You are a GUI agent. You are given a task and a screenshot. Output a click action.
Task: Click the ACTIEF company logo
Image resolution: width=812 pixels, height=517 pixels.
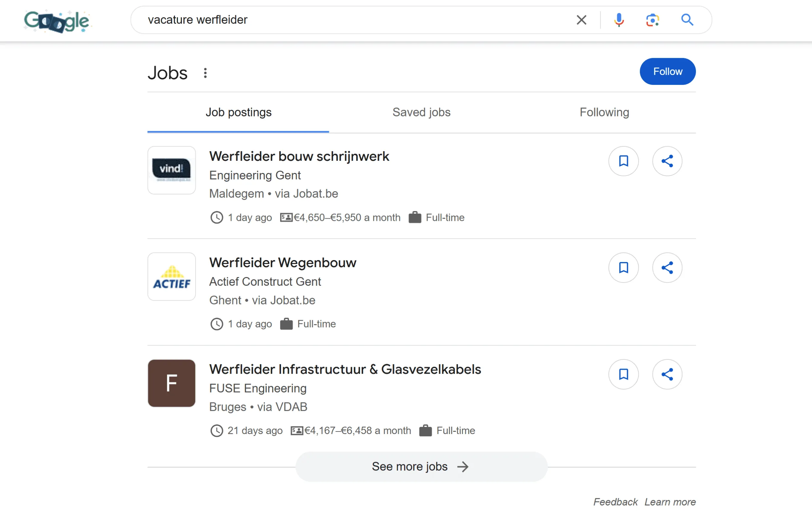click(172, 277)
